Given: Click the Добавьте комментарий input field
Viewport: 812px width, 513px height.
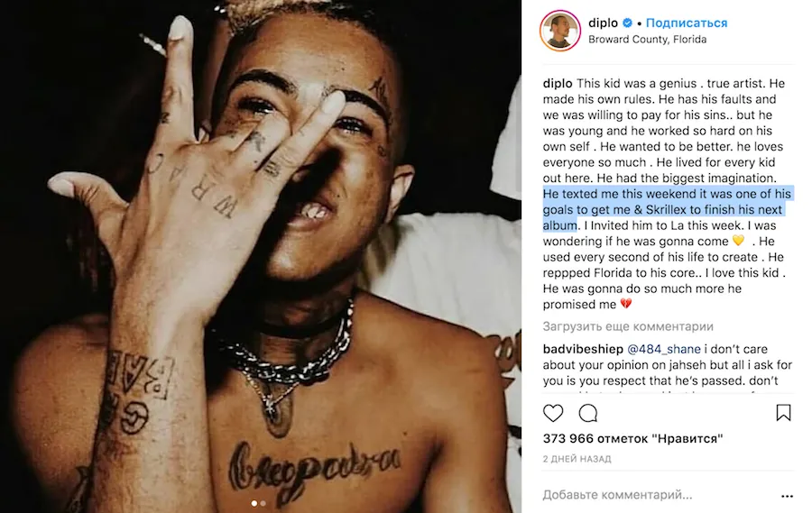Looking at the screenshot, I should pos(658,495).
